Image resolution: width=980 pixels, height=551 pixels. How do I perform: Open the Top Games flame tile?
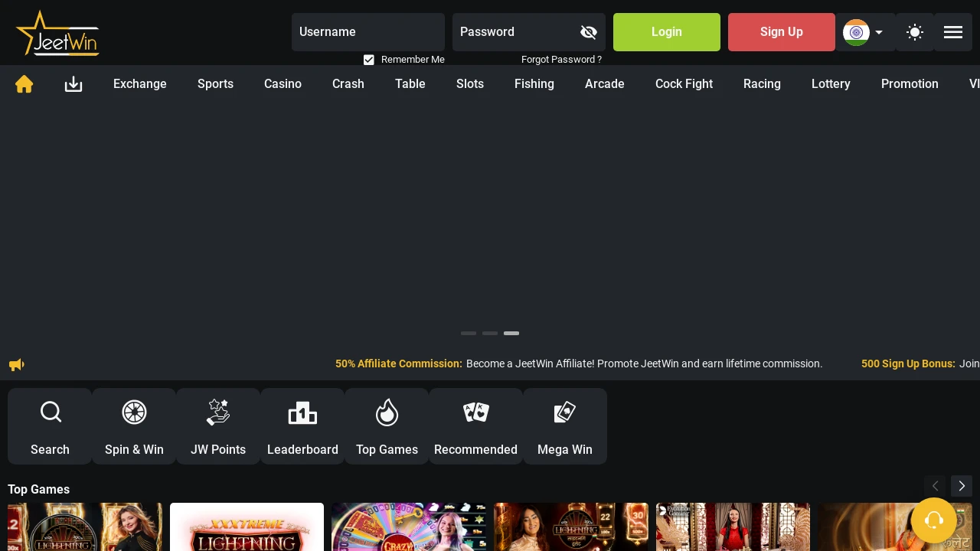tap(387, 426)
